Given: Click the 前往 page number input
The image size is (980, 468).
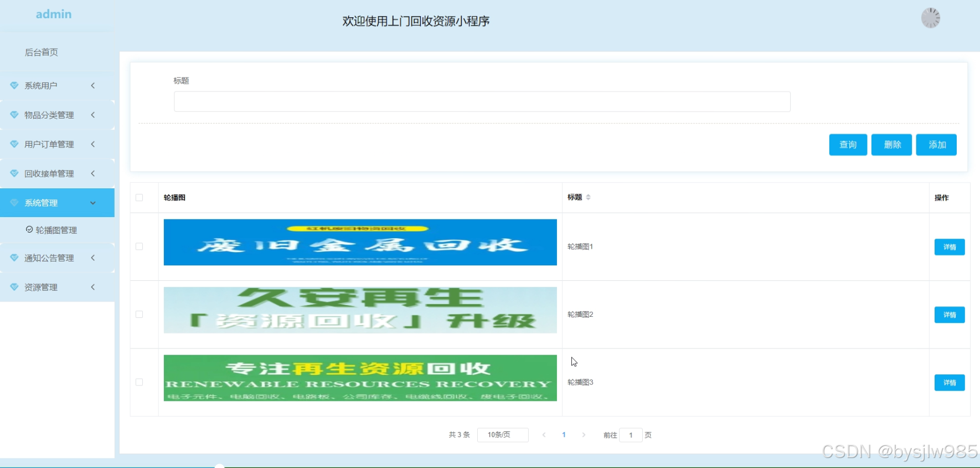Looking at the screenshot, I should (x=631, y=435).
